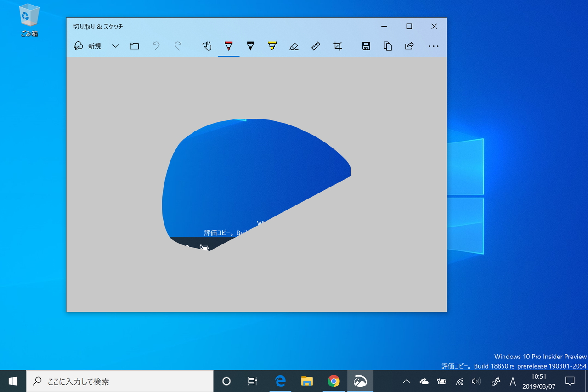Image resolution: width=588 pixels, height=392 pixels.
Task: Select the black pencil tool
Action: pyautogui.click(x=250, y=46)
